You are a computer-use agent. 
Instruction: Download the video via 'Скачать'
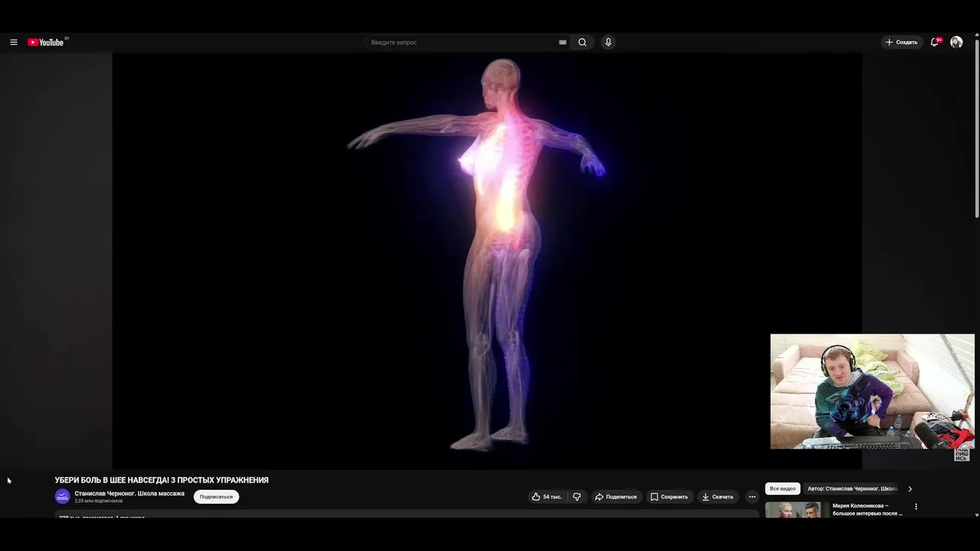[718, 497]
